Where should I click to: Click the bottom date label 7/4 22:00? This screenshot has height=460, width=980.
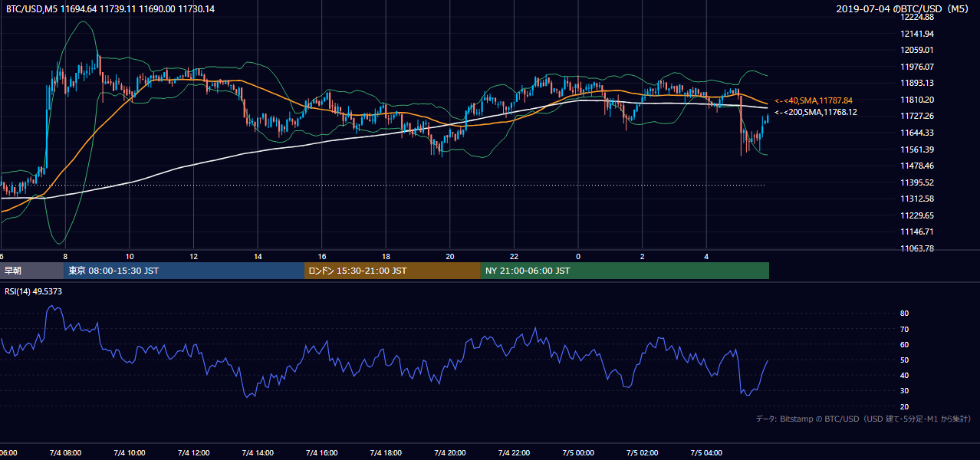click(514, 453)
